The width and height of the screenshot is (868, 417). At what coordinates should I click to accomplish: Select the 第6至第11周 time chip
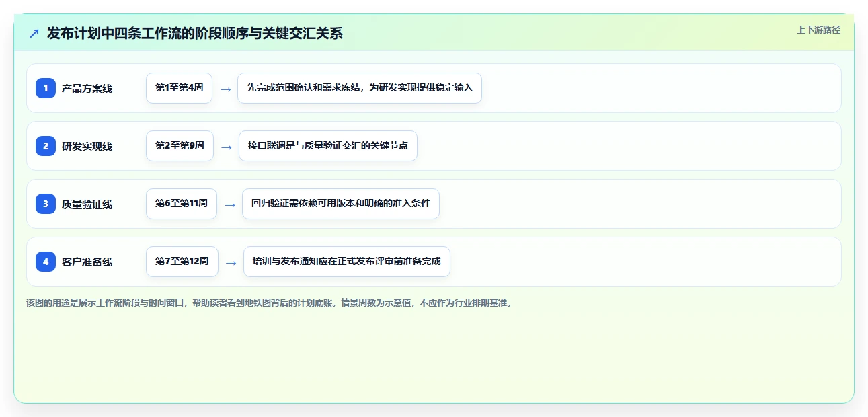182,204
